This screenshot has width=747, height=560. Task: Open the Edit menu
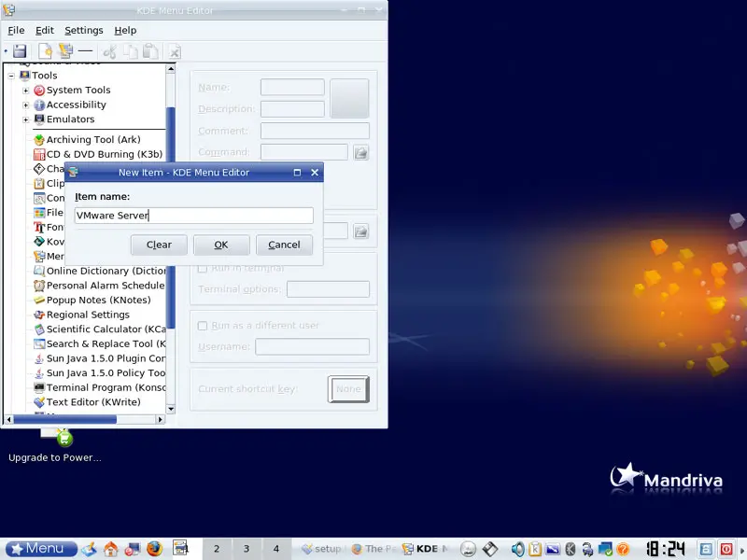click(45, 31)
